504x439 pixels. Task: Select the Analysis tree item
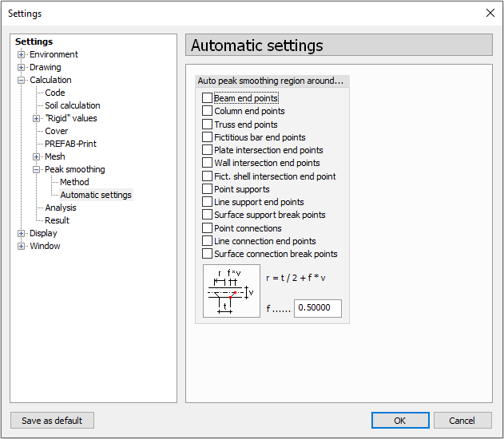click(61, 208)
